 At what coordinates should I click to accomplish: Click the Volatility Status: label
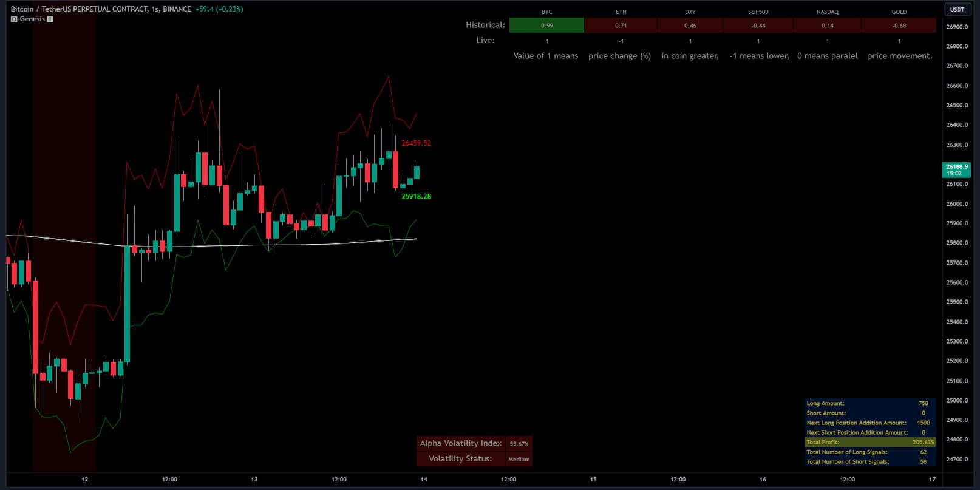pos(460,459)
